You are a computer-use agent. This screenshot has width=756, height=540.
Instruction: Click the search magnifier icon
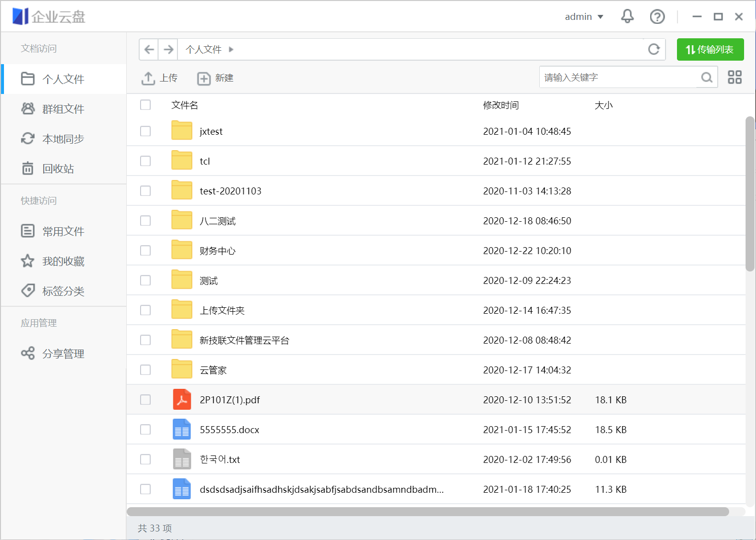(707, 78)
